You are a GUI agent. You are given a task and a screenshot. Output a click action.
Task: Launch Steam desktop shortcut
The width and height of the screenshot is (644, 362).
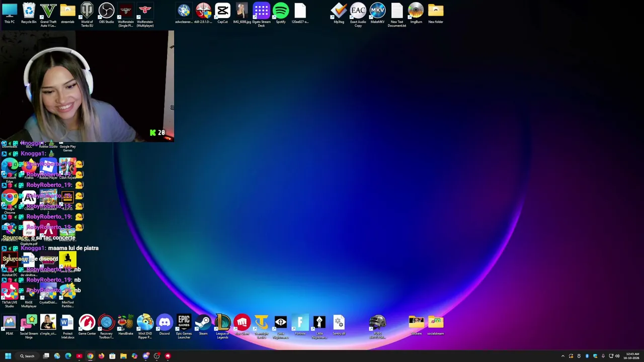tap(203, 325)
